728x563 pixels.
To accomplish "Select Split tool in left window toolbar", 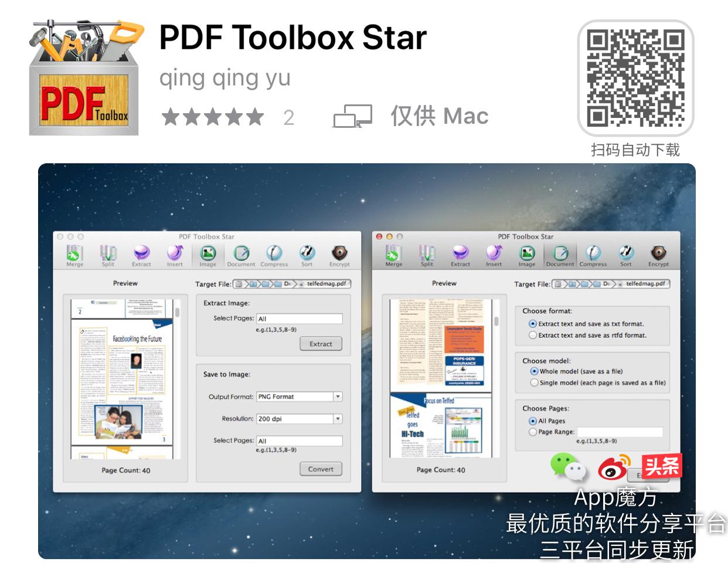I will [x=108, y=256].
